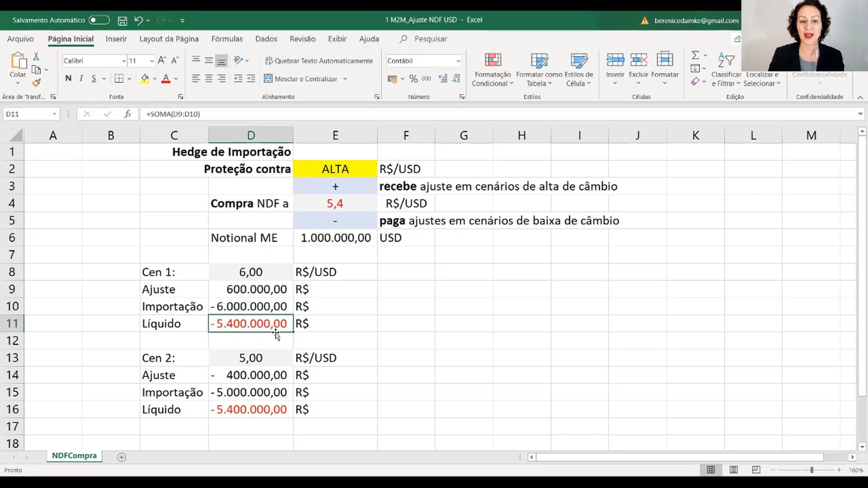The height and width of the screenshot is (488, 868).
Task: Add a new sheet with plus icon
Action: 121,457
